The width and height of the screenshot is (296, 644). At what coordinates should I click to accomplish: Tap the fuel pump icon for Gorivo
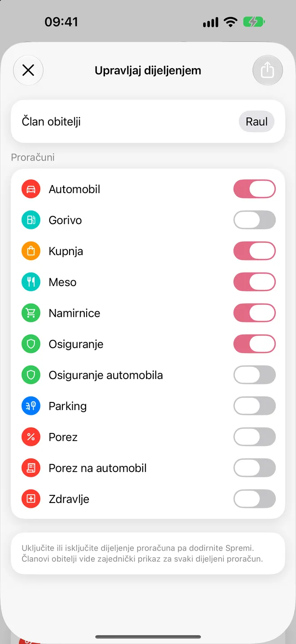tap(31, 220)
